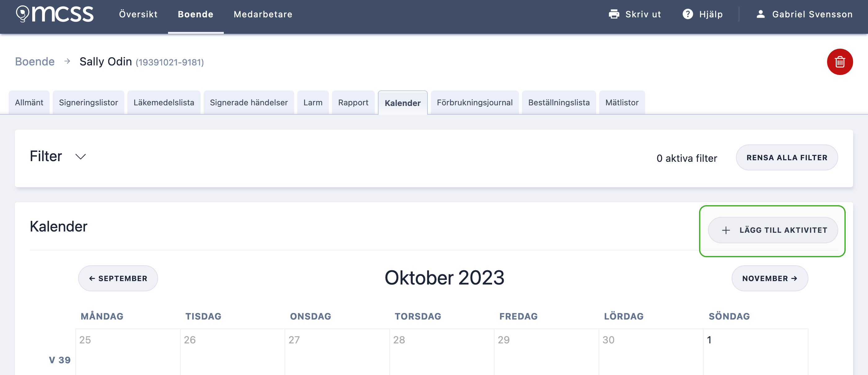The width and height of the screenshot is (868, 375).
Task: Click the Oktober 2023 heading
Action: 444,278
